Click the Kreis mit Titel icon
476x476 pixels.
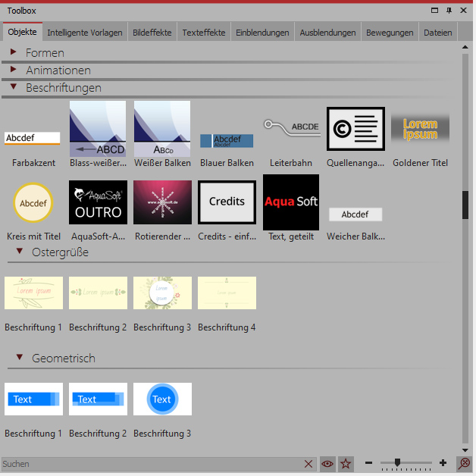[x=33, y=202]
